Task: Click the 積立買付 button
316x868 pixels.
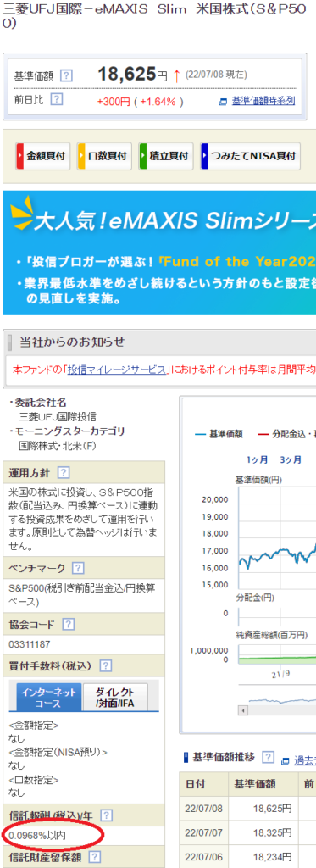Action: click(165, 156)
